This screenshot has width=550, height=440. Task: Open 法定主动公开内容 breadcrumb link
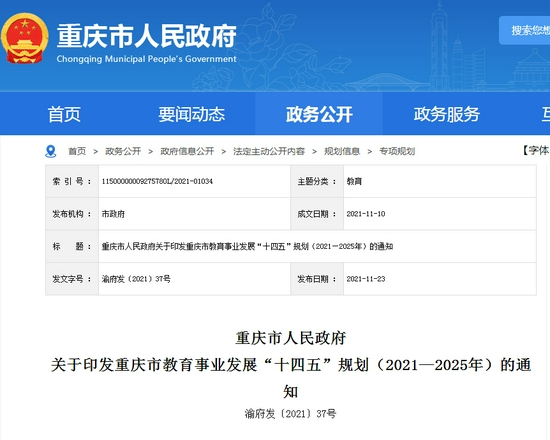pyautogui.click(x=269, y=151)
